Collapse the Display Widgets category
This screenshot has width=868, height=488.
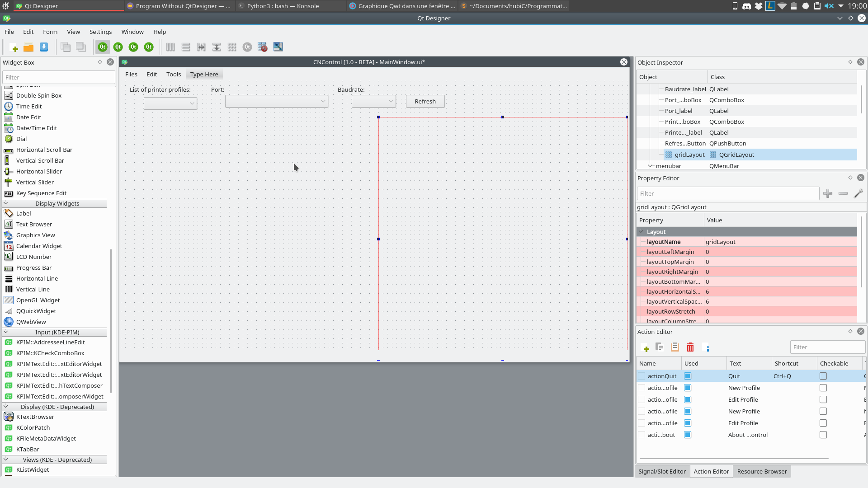pyautogui.click(x=6, y=203)
